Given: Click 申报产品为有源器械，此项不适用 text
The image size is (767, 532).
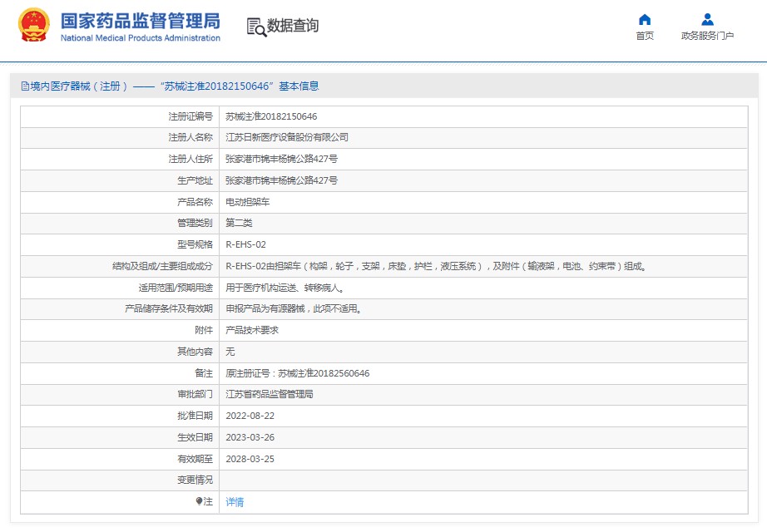Looking at the screenshot, I should coord(294,308).
